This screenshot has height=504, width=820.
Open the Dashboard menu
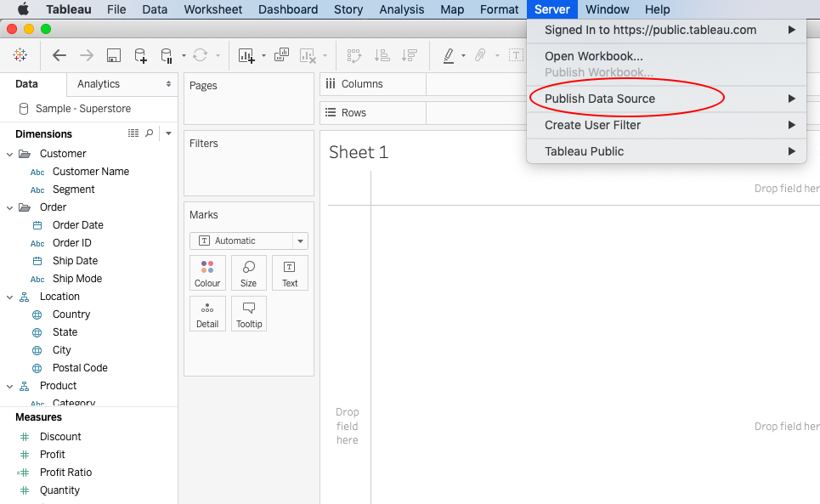pos(288,9)
